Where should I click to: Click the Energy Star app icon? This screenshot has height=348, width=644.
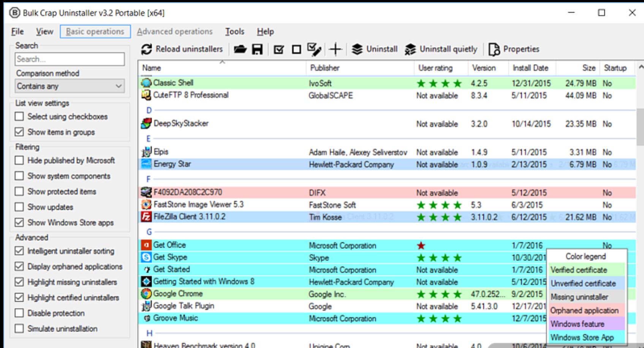point(146,164)
